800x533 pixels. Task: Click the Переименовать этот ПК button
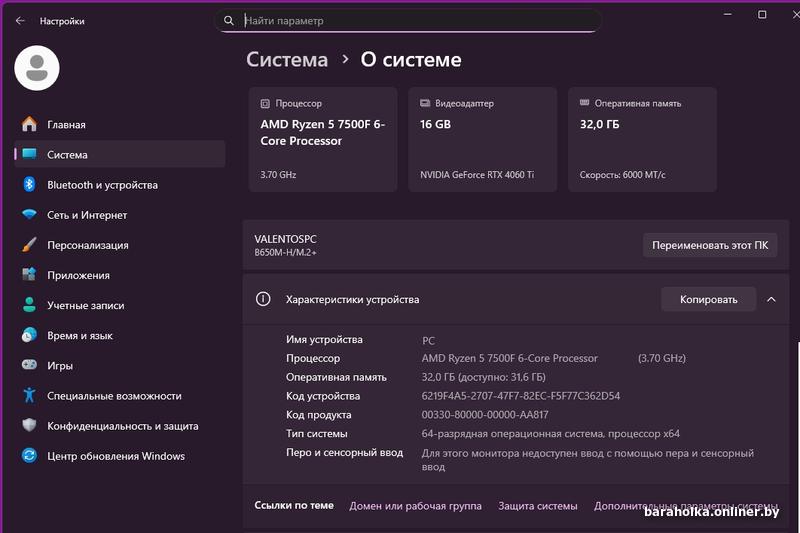click(710, 245)
